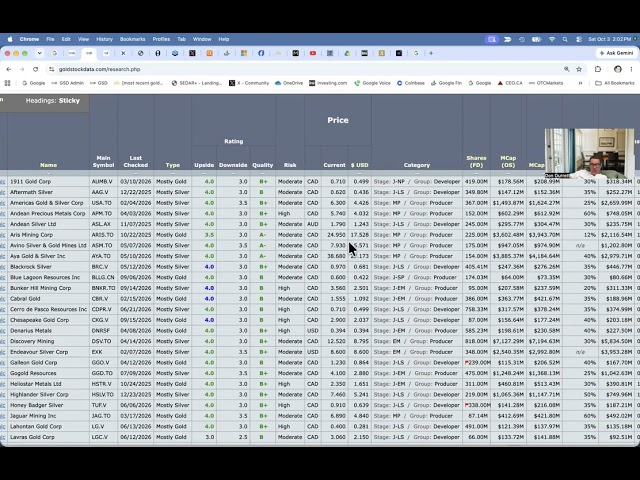Open the Wi-Fi status menu
This screenshot has height=480, width=640.
pos(552,39)
